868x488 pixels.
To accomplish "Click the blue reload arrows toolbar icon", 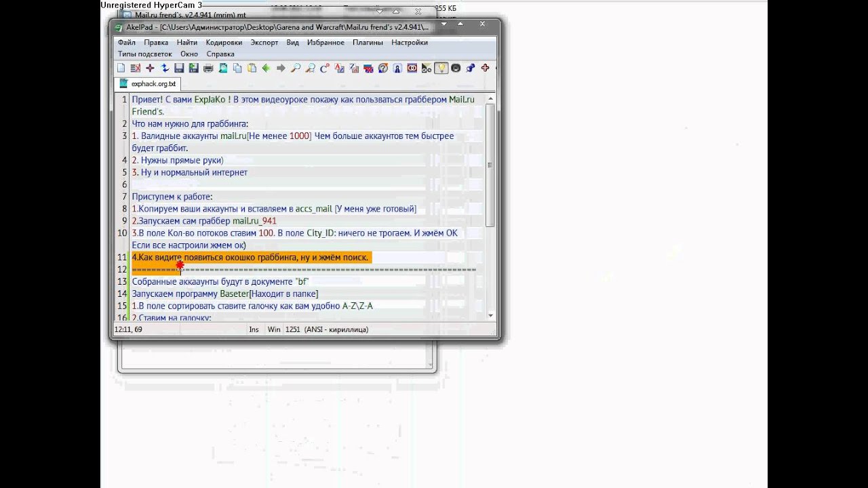I will pyautogui.click(x=165, y=68).
